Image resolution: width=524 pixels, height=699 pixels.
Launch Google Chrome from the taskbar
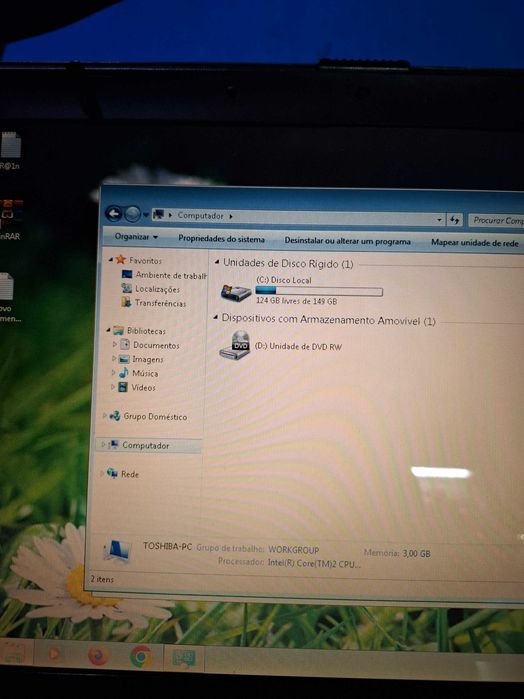(141, 657)
